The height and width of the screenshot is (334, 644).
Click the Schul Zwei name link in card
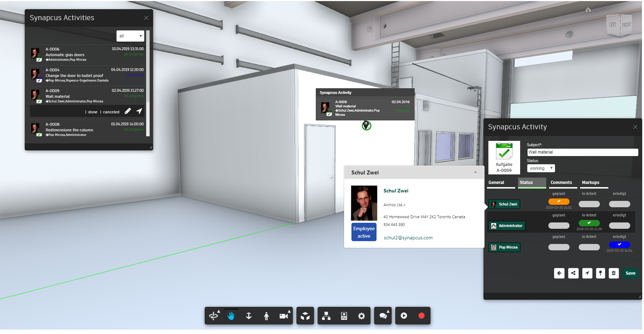pyautogui.click(x=396, y=191)
